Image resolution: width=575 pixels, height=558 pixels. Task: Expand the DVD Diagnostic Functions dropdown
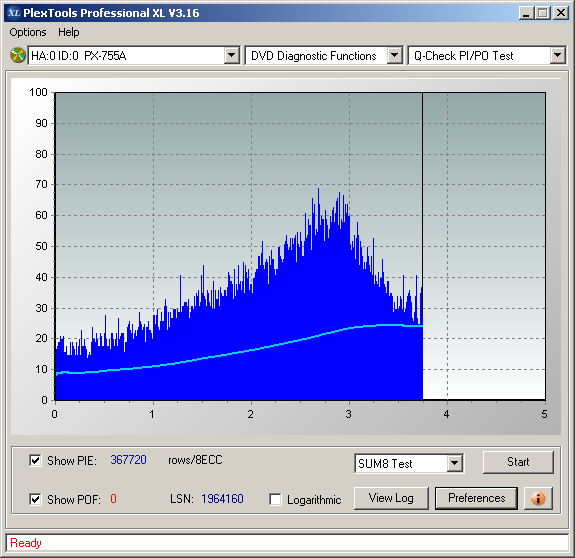(x=395, y=55)
